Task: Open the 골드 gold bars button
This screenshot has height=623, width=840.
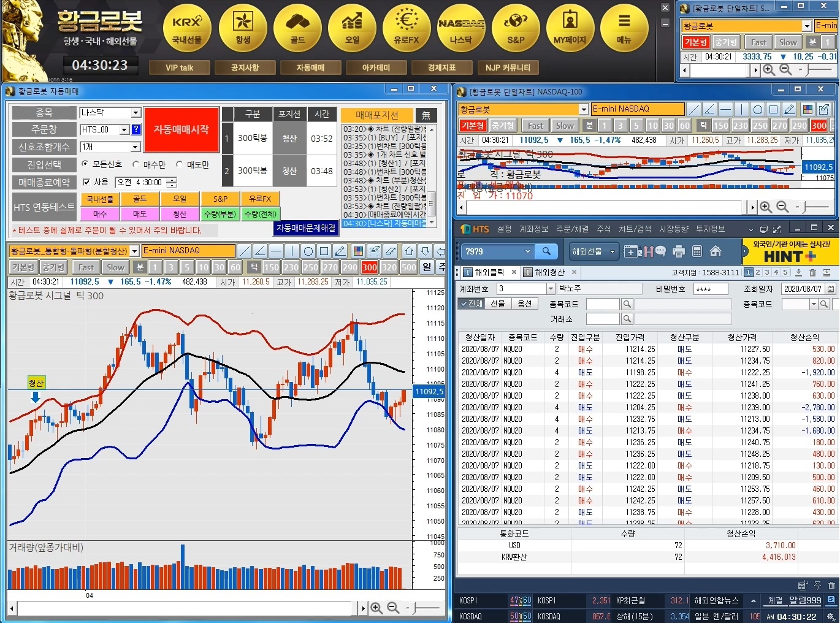Action: coord(297,28)
